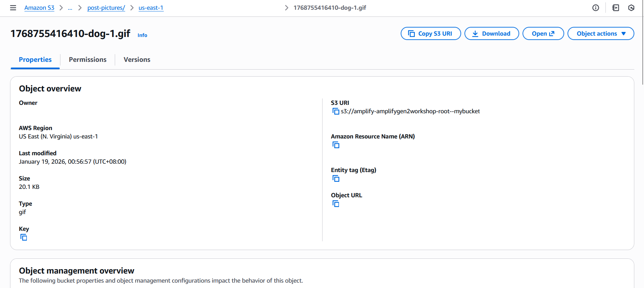644x288 pixels.
Task: Switch to the Properties tab
Action: (x=35, y=59)
